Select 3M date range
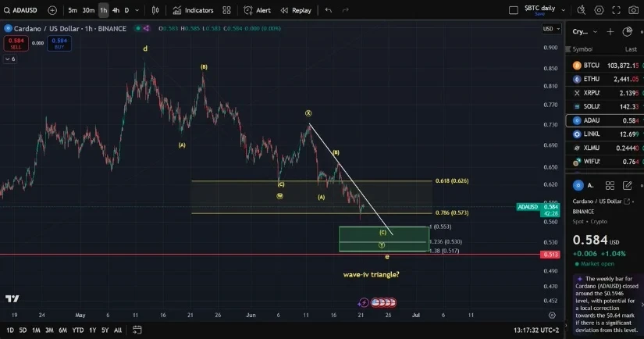644x339 pixels. [49, 330]
